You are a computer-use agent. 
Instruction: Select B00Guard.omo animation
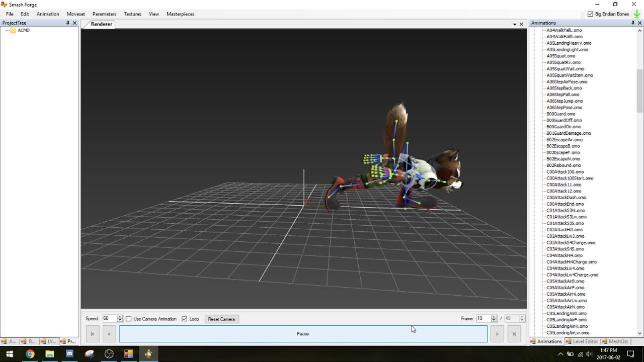[x=560, y=114]
